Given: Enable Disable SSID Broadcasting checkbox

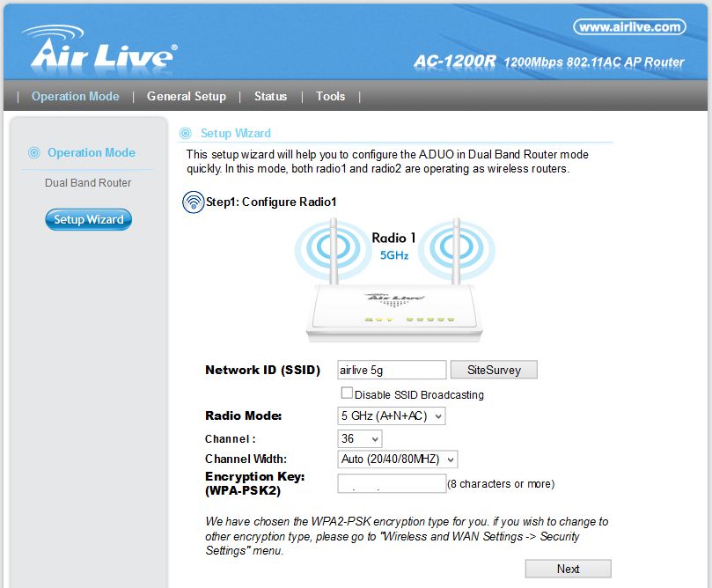Looking at the screenshot, I should [347, 393].
